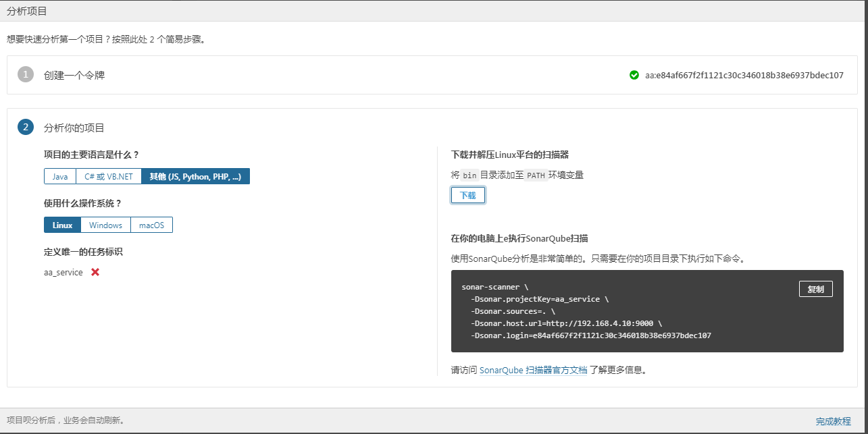
Task: Click the footer note 项目呗分析后，业务会自动刷新。
Action: point(66,421)
